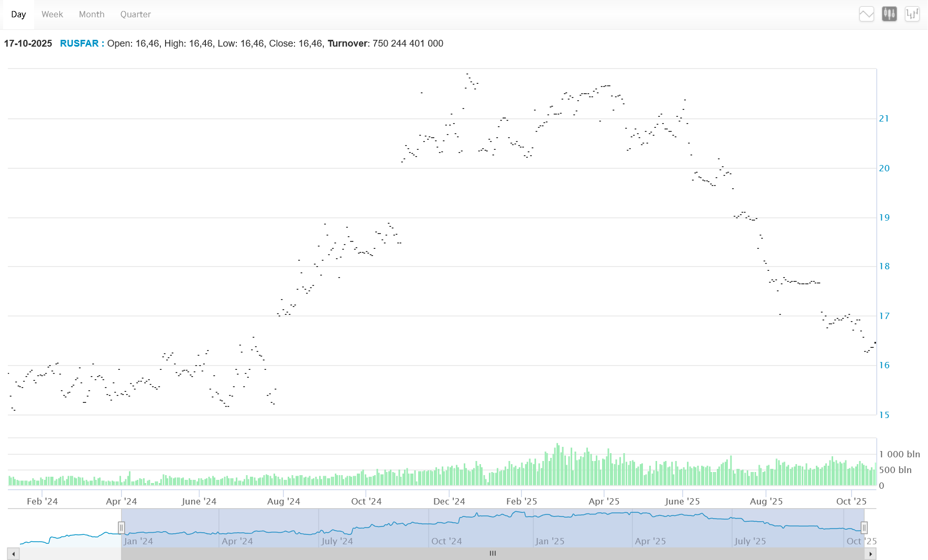Click the price axis label 16
928x560 pixels.
point(884,365)
